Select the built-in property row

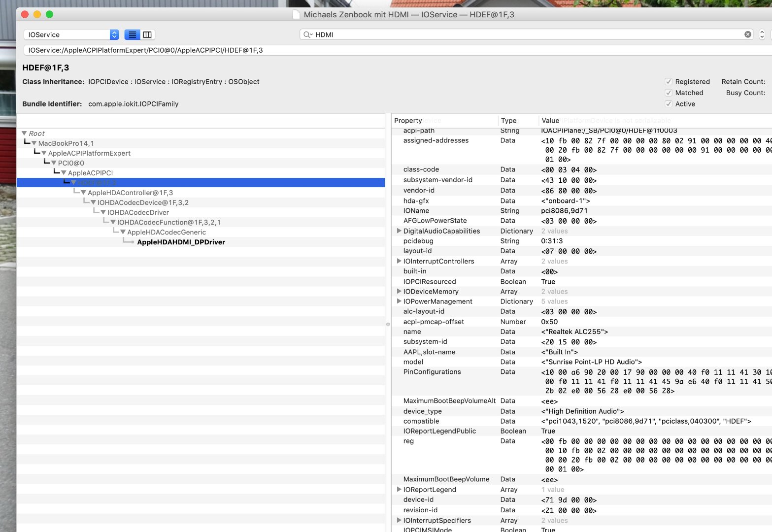point(582,271)
